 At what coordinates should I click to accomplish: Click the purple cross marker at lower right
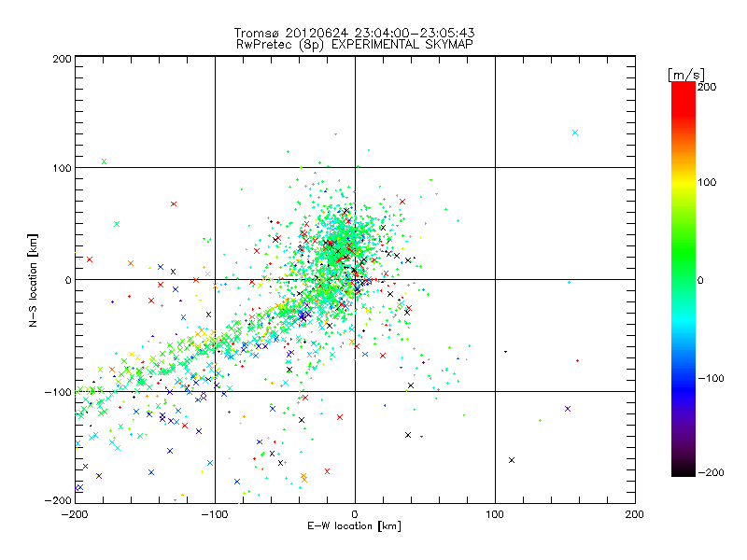[568, 409]
